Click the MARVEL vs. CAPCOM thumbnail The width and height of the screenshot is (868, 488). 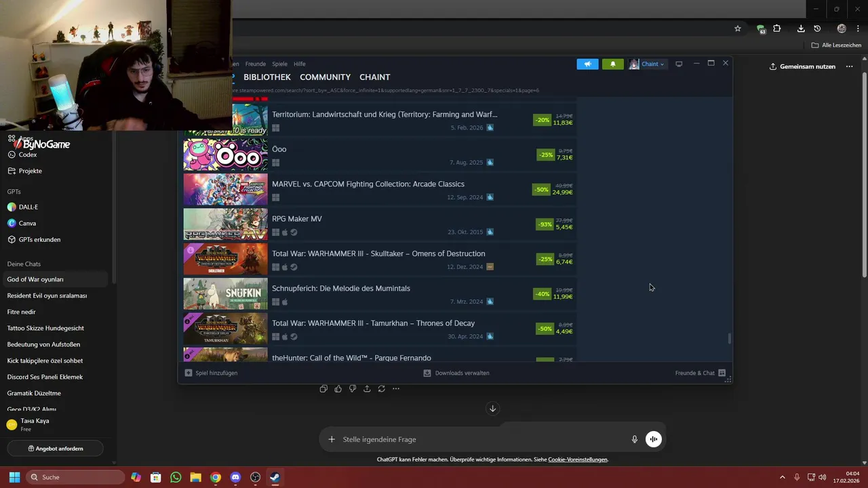pos(225,190)
